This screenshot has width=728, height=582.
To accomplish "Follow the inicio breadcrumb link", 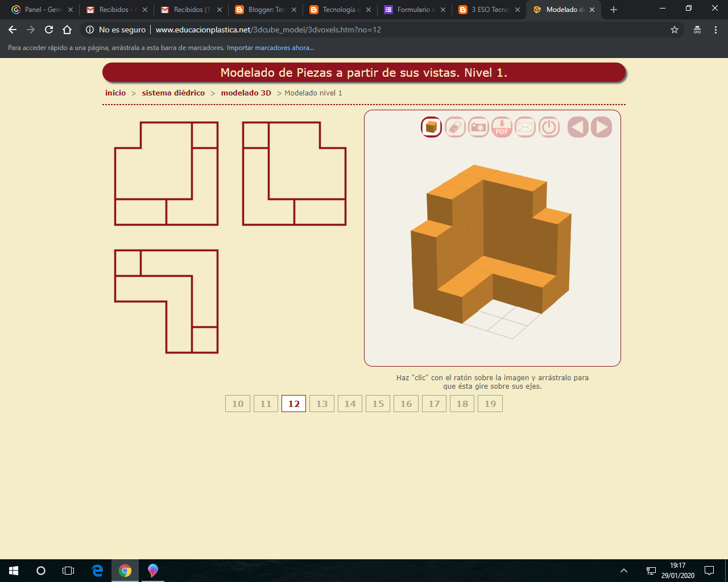I will [x=115, y=93].
